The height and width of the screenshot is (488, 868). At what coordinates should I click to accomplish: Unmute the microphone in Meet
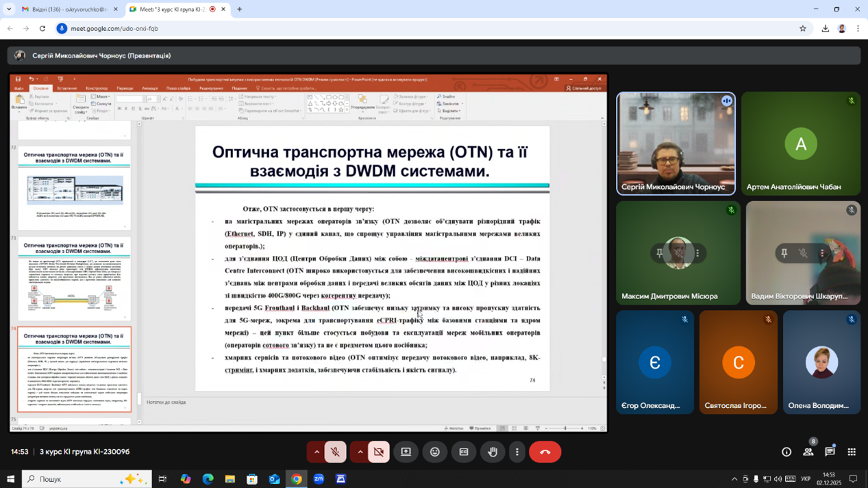[x=335, y=452]
